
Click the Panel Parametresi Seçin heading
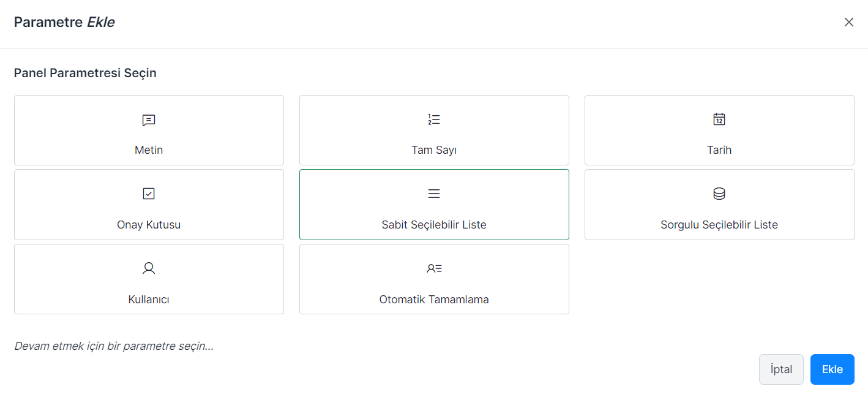(85, 73)
